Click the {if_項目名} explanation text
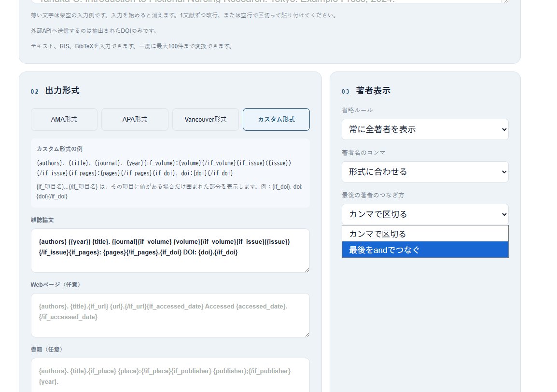Viewport: 557px width, 392px height. point(169,192)
